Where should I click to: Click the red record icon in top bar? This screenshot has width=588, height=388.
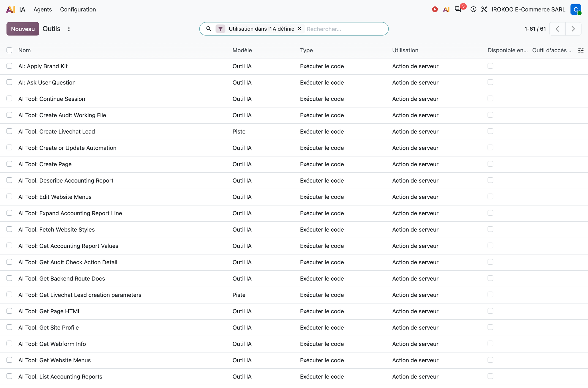tap(435, 9)
